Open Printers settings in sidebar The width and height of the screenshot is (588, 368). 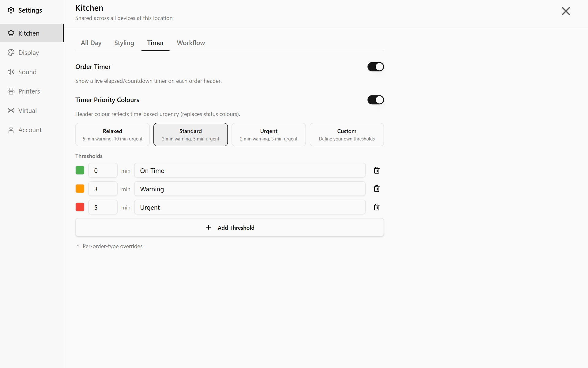coord(32,91)
